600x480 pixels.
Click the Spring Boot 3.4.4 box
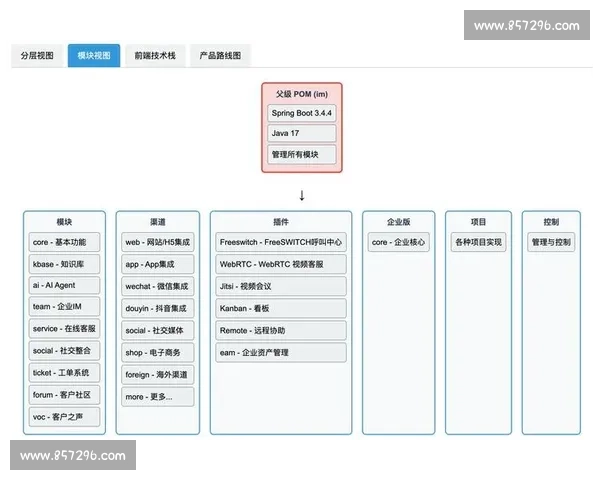click(302, 112)
